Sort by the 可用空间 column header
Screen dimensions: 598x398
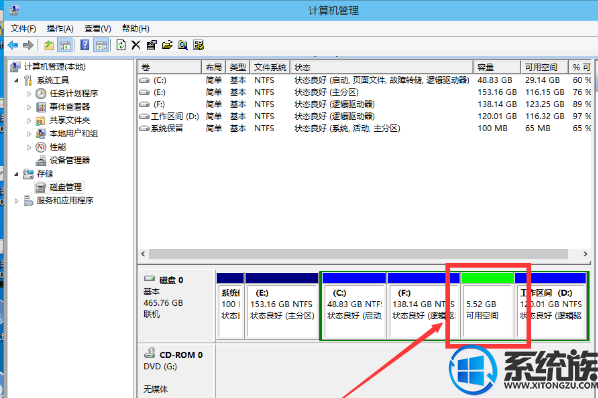pos(544,67)
